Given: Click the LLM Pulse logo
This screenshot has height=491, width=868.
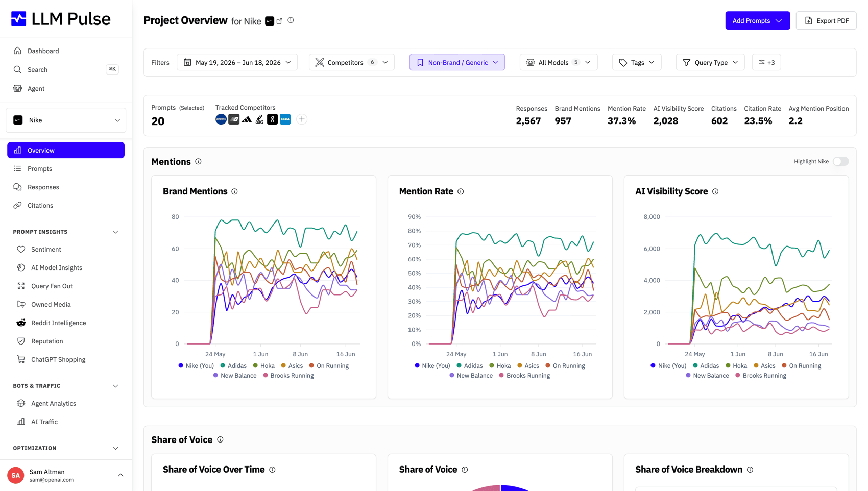Looking at the screenshot, I should pos(61,19).
